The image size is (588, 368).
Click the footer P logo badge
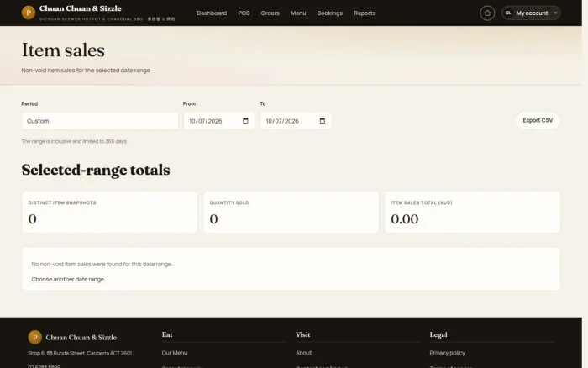pyautogui.click(x=35, y=337)
